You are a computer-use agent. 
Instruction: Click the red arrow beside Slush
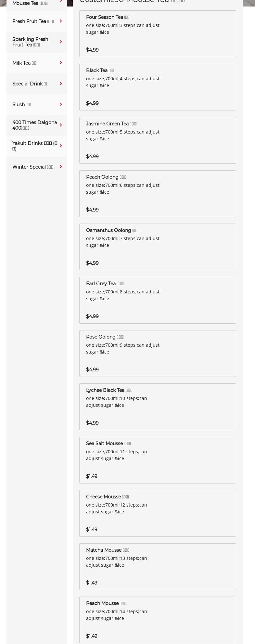coord(61,104)
